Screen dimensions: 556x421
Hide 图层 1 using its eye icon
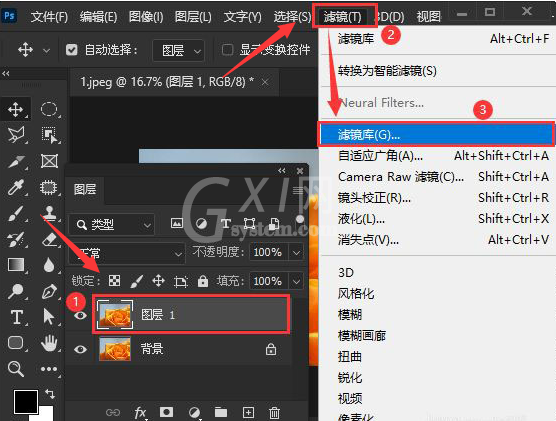[80, 315]
